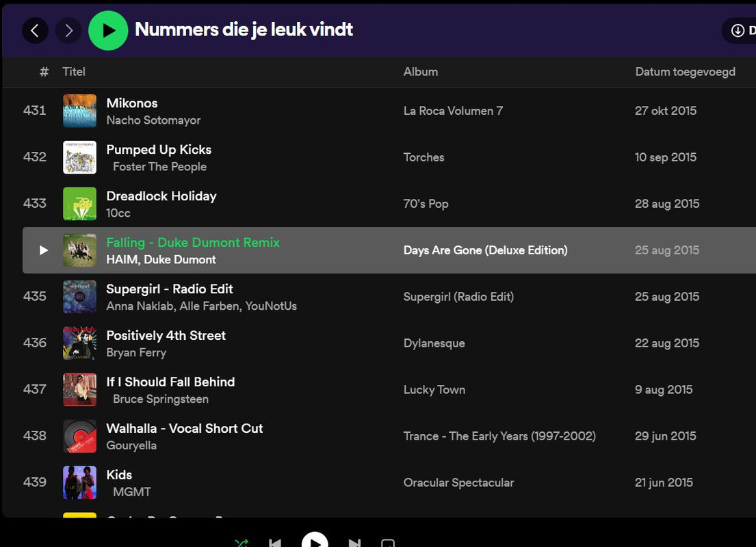Open album Dylanesque
The height and width of the screenshot is (547, 756).
click(434, 343)
